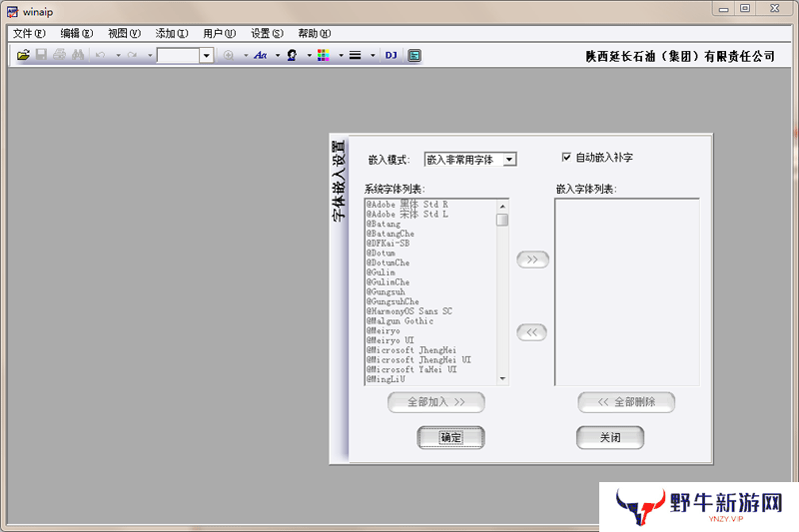Image resolution: width=799 pixels, height=532 pixels.
Task: Click the open file folder icon
Action: (23, 55)
